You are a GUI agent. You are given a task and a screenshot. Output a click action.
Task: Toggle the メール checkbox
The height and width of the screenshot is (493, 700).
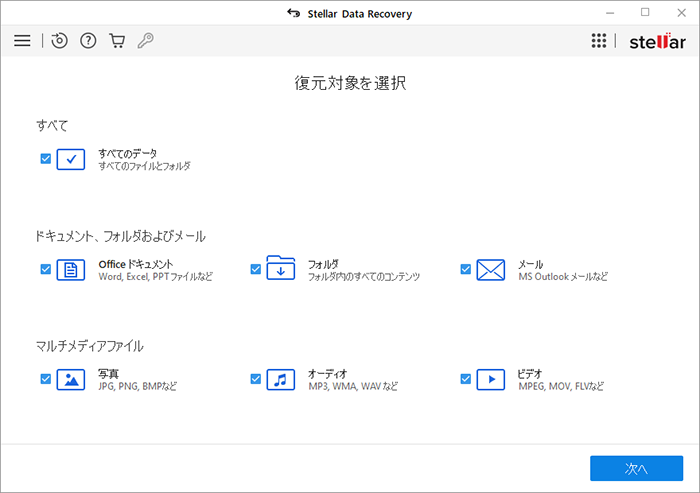point(465,269)
